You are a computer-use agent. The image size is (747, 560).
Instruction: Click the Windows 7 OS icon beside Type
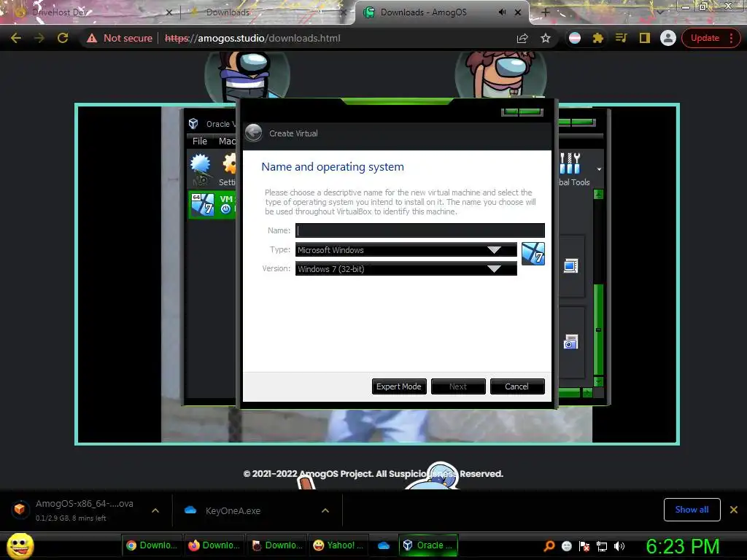[533, 253]
